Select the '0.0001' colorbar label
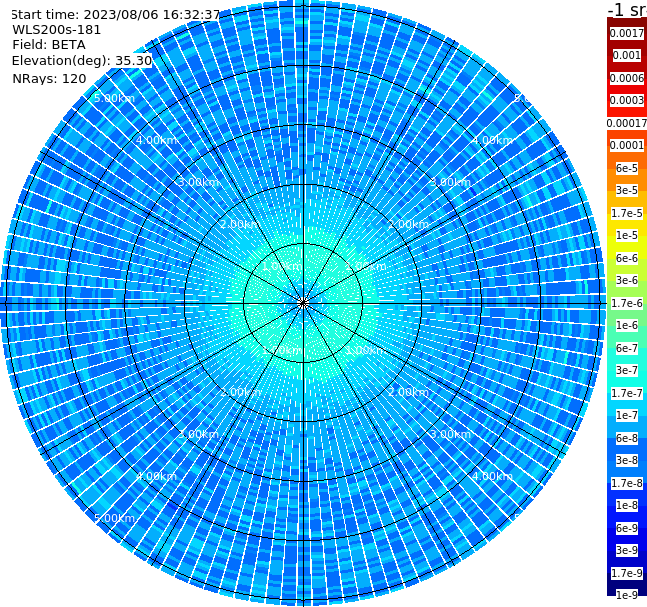Screen dimensions: 647x607 627,145
